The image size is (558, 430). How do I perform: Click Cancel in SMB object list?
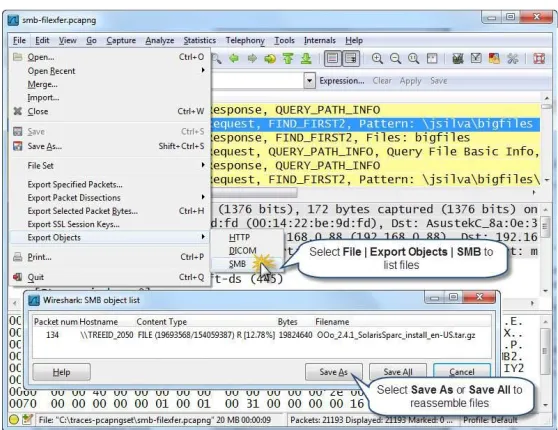(x=462, y=372)
